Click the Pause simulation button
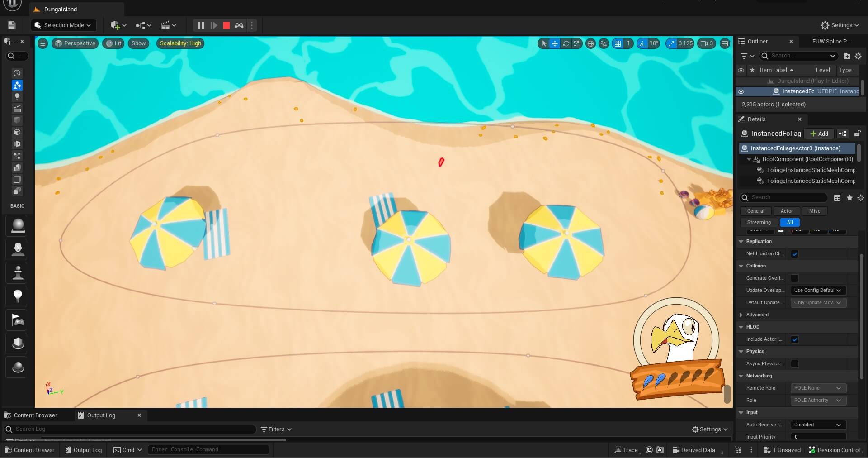 point(201,25)
